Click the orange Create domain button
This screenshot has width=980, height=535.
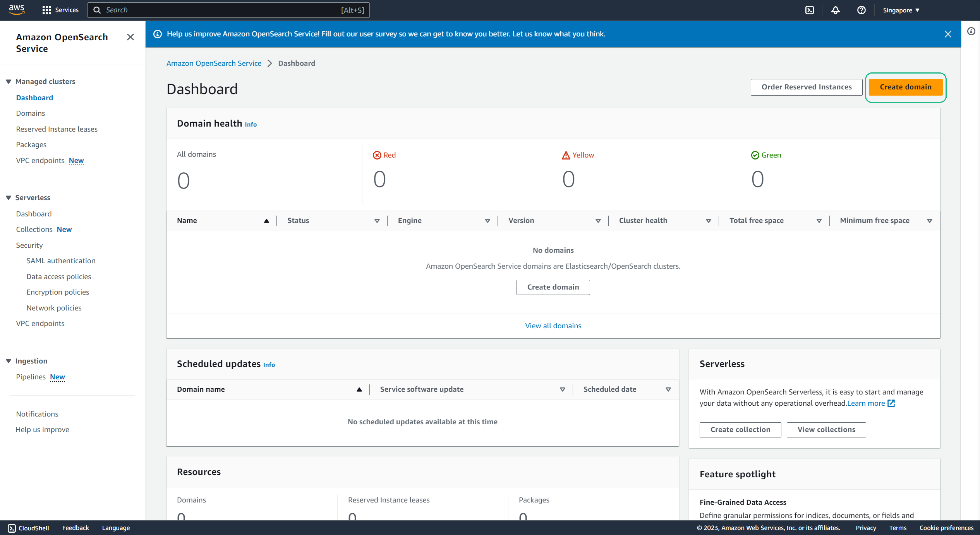pos(906,87)
